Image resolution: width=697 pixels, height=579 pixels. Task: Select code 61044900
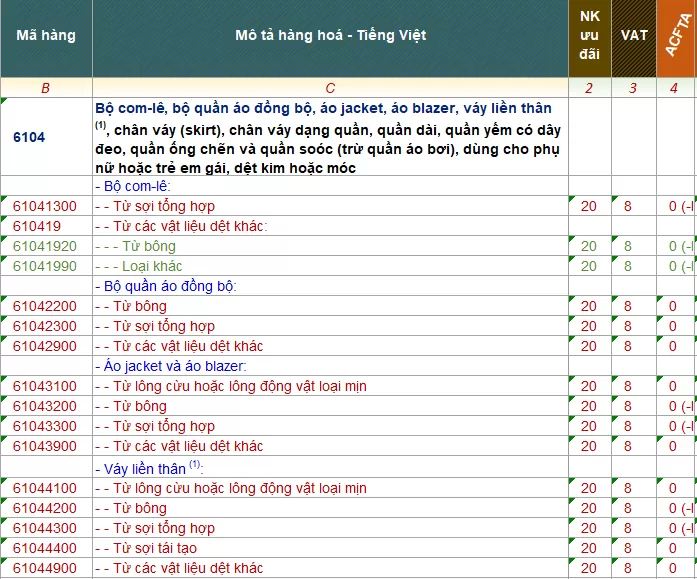[x=44, y=568]
